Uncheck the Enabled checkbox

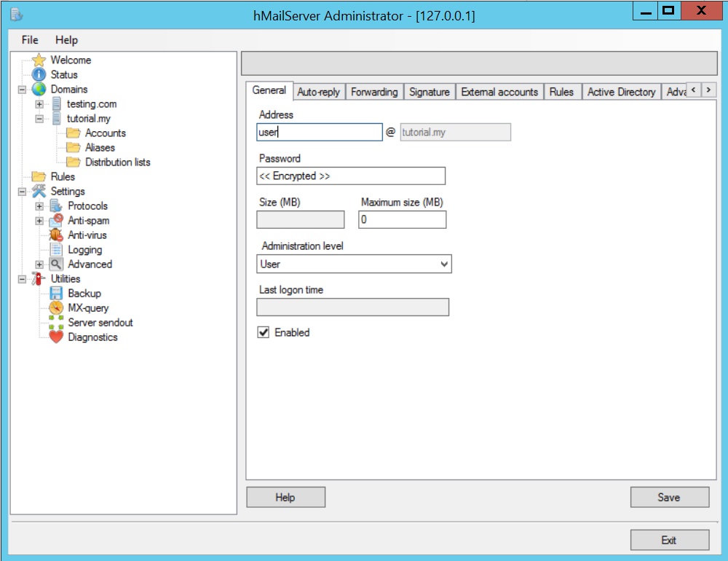[x=264, y=332]
